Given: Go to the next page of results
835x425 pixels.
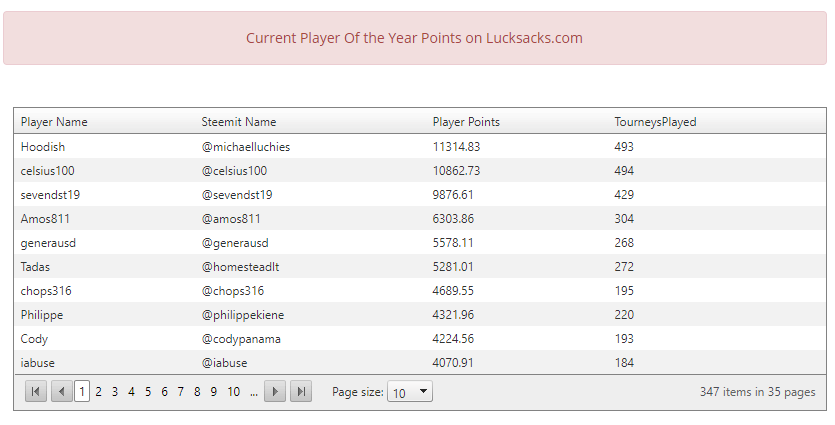Looking at the screenshot, I should coord(275,392).
